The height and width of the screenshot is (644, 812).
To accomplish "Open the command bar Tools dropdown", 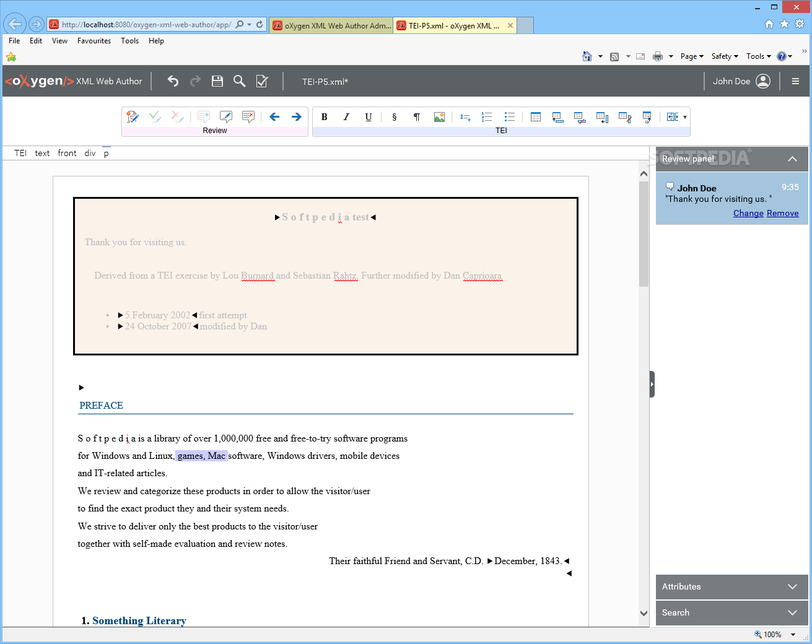I will tap(759, 56).
